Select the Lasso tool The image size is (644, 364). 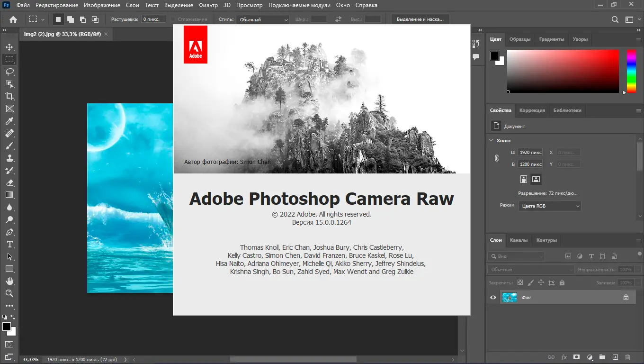coord(9,72)
